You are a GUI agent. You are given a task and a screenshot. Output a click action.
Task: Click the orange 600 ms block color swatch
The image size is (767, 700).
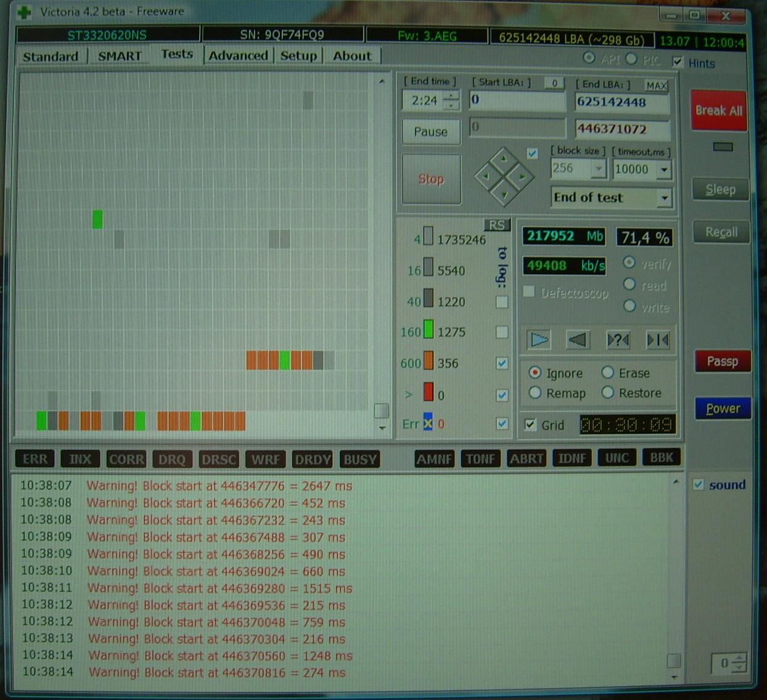tap(429, 361)
